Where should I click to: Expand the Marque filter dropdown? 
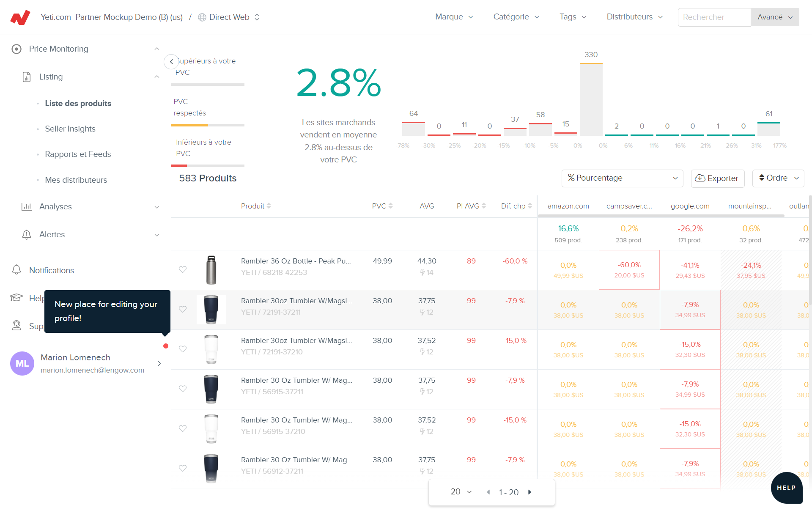[455, 17]
